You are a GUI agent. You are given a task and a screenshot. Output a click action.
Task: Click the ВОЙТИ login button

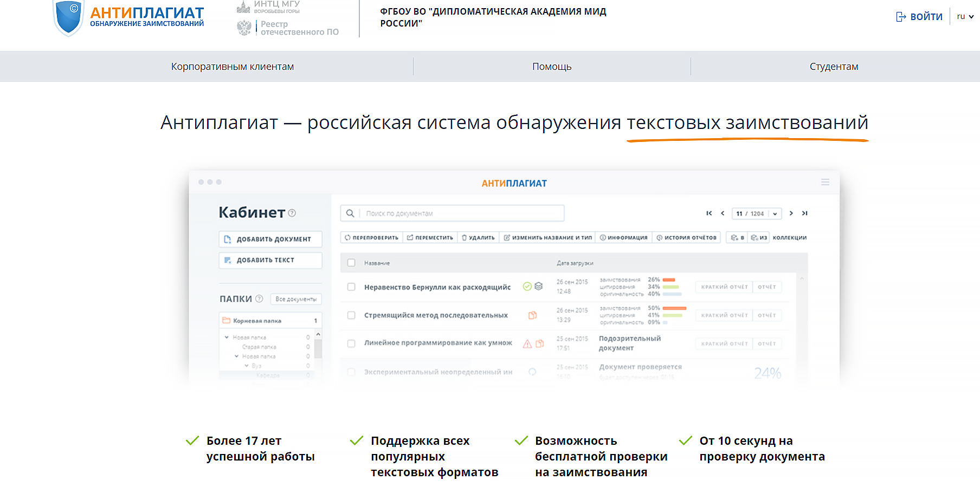919,17
